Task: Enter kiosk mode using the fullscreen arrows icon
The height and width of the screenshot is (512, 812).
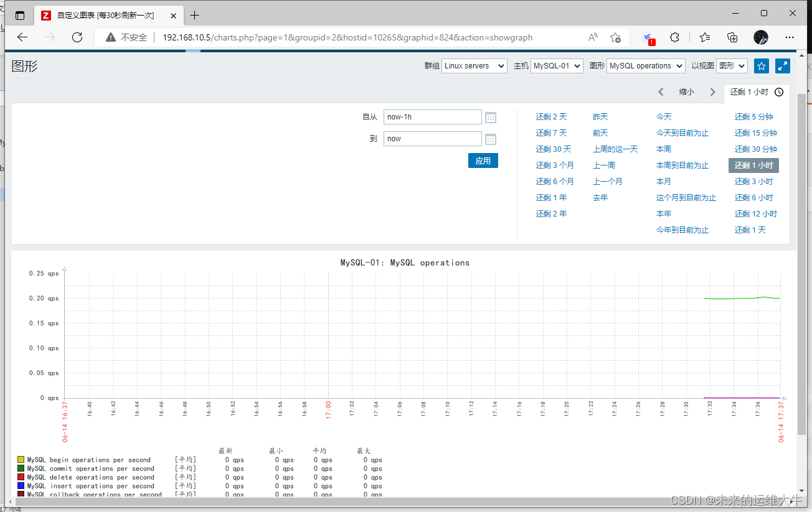Action: coord(782,65)
